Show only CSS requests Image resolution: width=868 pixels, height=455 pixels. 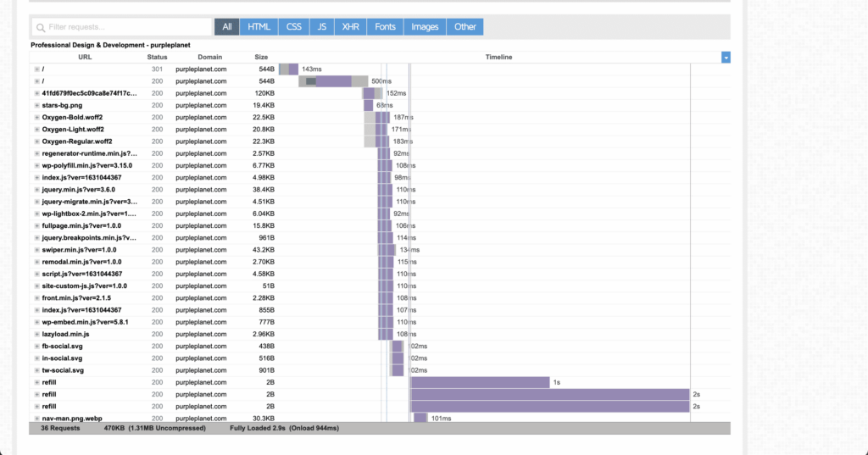tap(293, 27)
